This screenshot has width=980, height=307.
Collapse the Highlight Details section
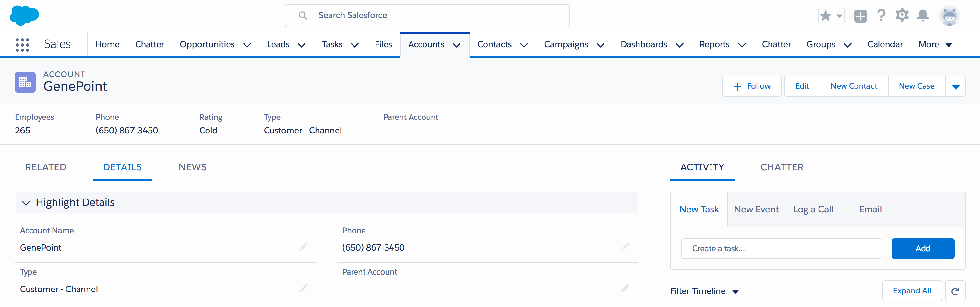click(26, 203)
